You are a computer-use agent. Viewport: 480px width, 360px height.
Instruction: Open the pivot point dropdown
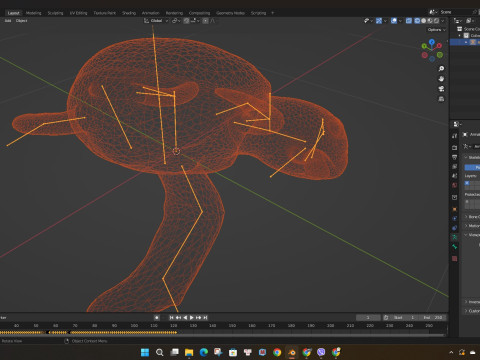(176, 21)
